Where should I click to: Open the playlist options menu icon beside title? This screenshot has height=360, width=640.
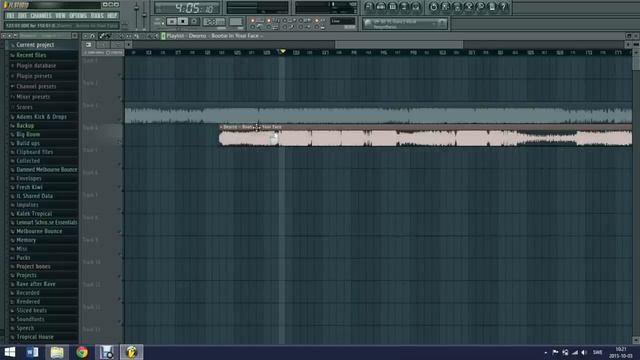click(x=163, y=36)
